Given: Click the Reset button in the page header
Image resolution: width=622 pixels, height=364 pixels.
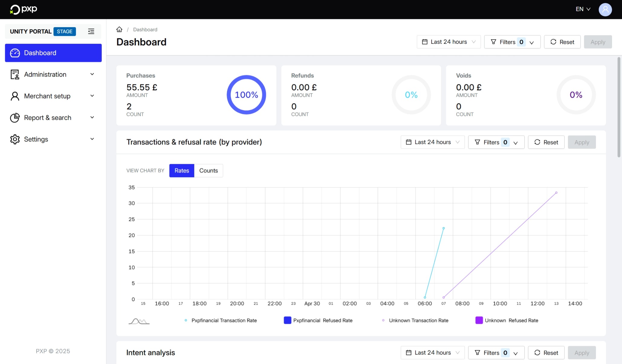Looking at the screenshot, I should pyautogui.click(x=562, y=42).
